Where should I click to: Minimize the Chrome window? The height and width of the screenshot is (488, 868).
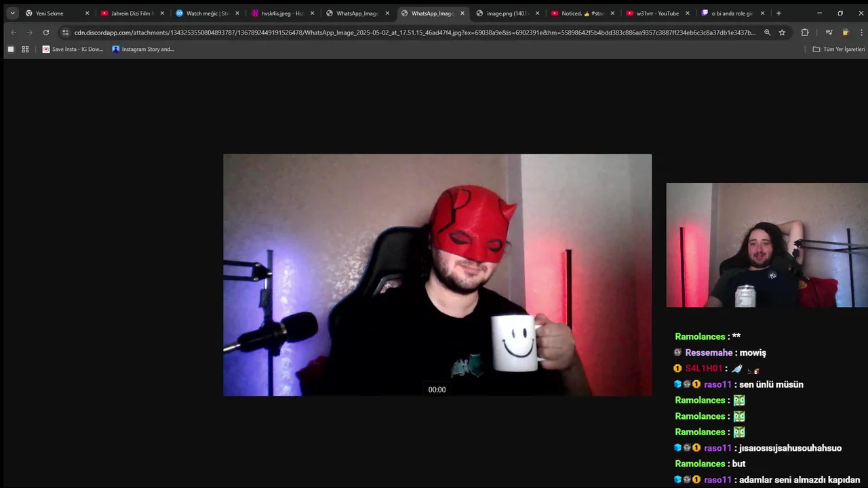(x=819, y=13)
